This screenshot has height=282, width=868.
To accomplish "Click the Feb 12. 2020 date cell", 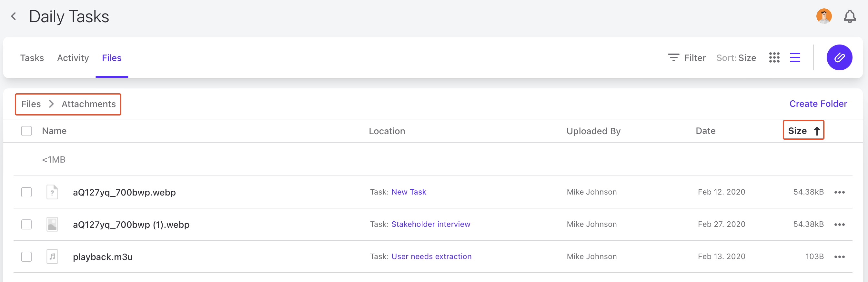I will (x=722, y=192).
